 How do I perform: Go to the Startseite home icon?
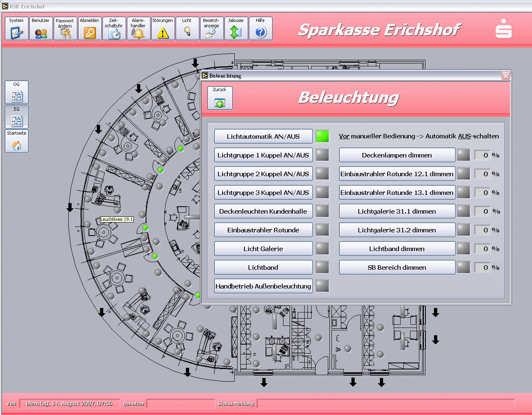pyautogui.click(x=17, y=141)
